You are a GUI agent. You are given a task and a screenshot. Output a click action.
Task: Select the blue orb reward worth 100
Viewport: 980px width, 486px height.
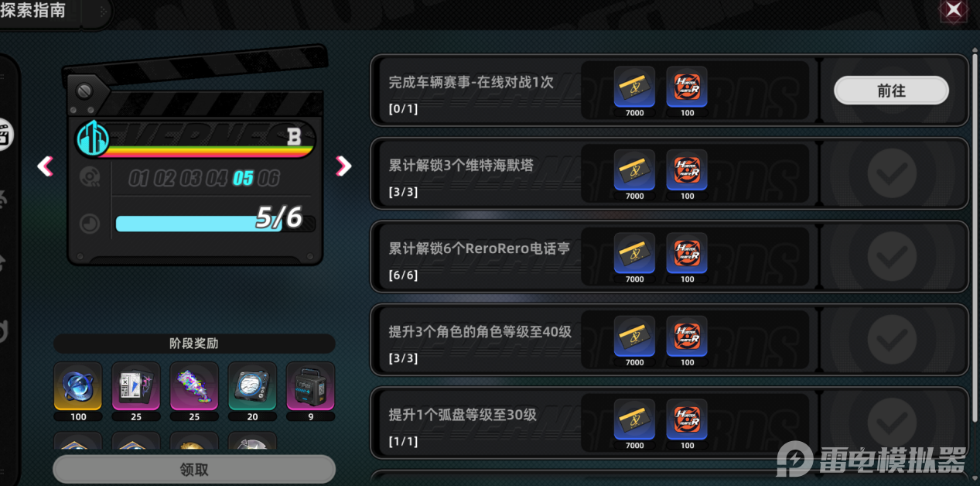tap(78, 385)
